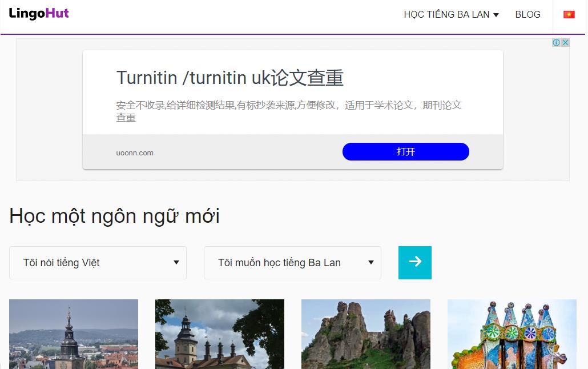This screenshot has width=588, height=369.
Task: Click the ad info icon
Action: click(x=556, y=42)
